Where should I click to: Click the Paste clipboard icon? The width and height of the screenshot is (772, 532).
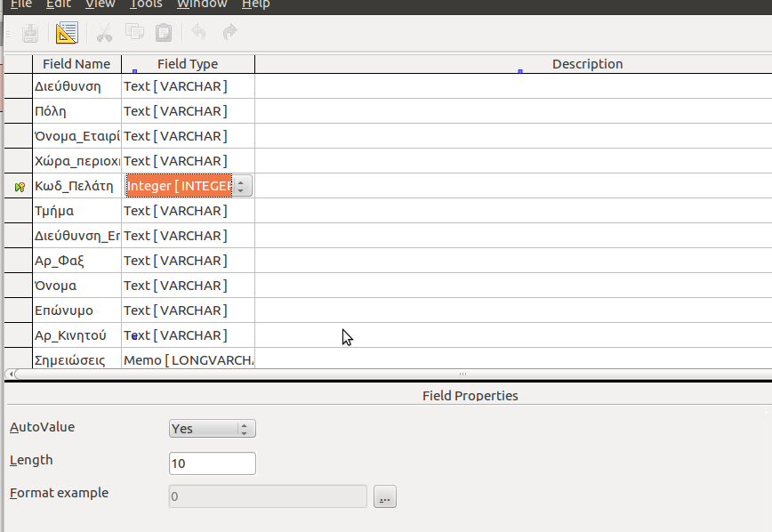click(x=164, y=33)
